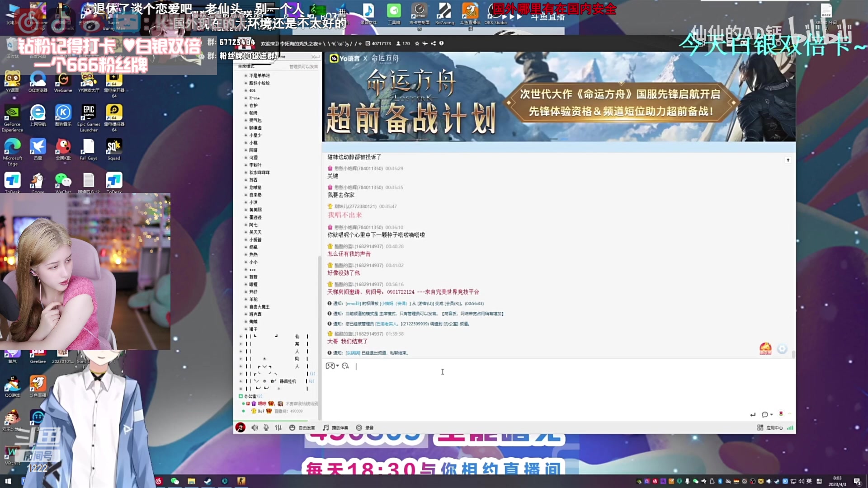The image size is (868, 488).
Task: Open the chat bubble options dropdown
Action: [x=767, y=414]
